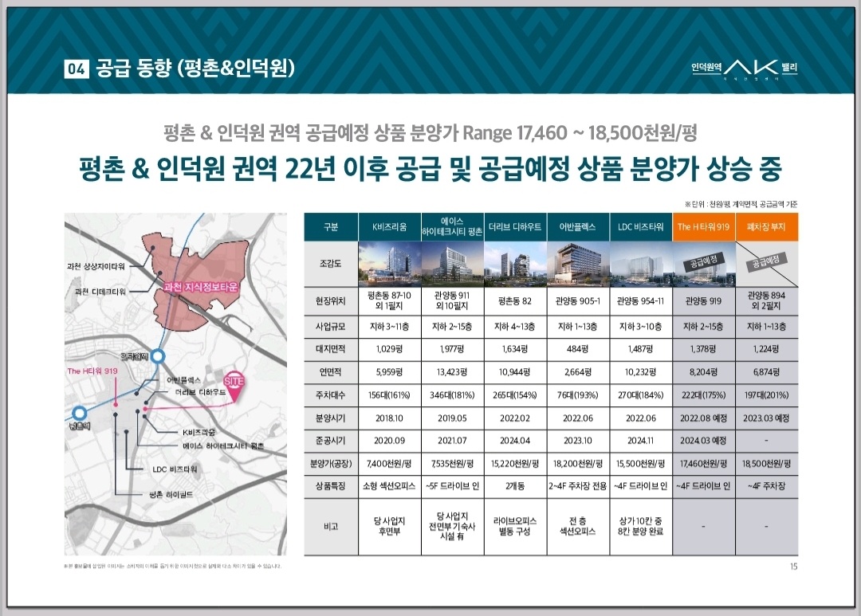861x616 pixels.
Task: Click the 과천 지식정보타운 map label
Action: coord(201,288)
